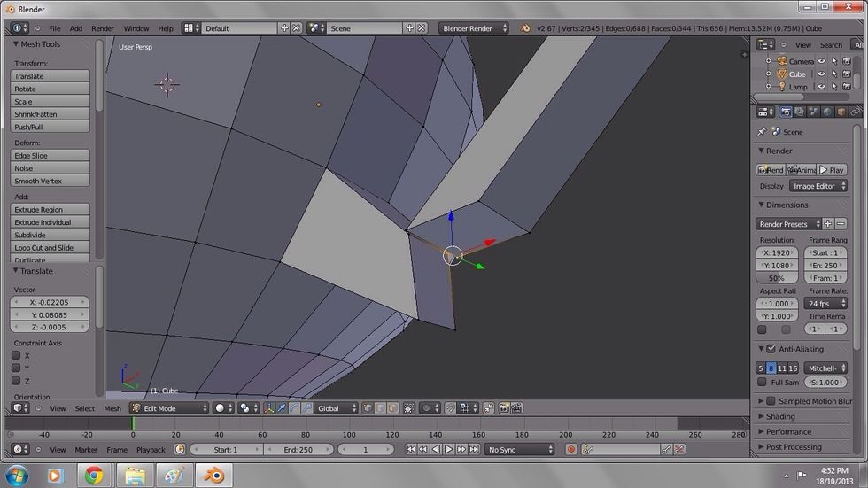The width and height of the screenshot is (868, 488).
Task: Toggle snap magnet in 3D view header
Action: pyautogui.click(x=451, y=407)
